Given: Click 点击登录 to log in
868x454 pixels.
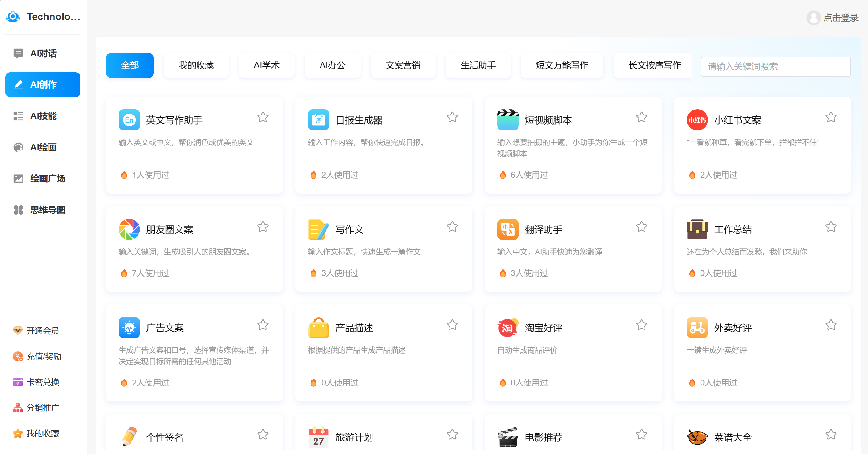Looking at the screenshot, I should pos(841,18).
